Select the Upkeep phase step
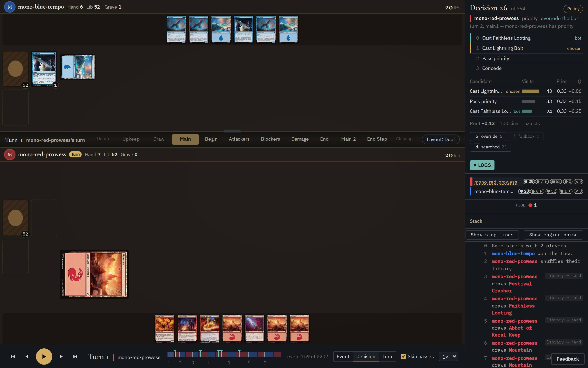 (x=131, y=139)
